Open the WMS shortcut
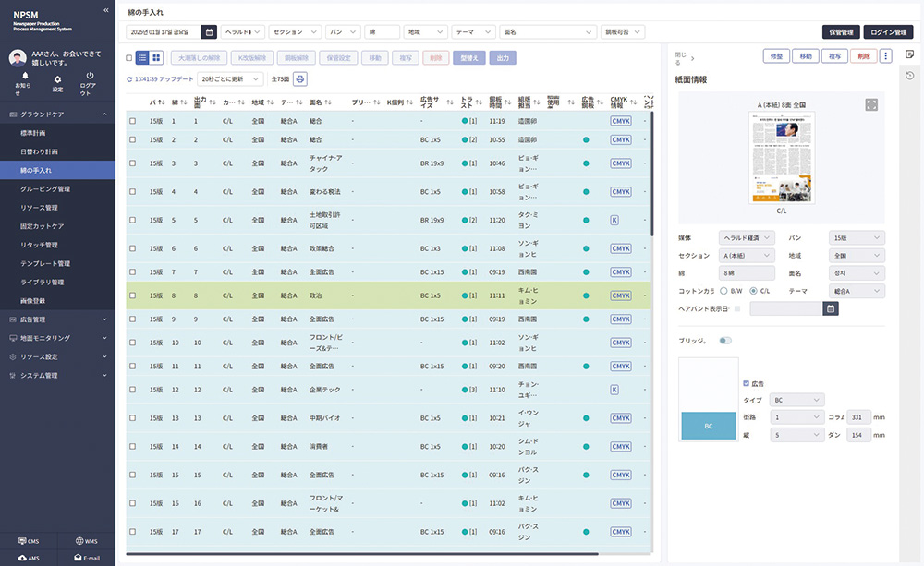 click(87, 541)
